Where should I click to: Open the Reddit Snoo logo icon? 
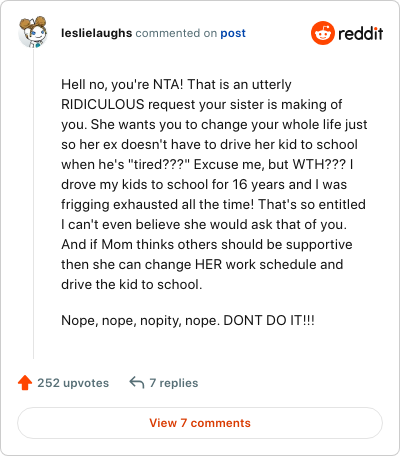click(x=323, y=33)
